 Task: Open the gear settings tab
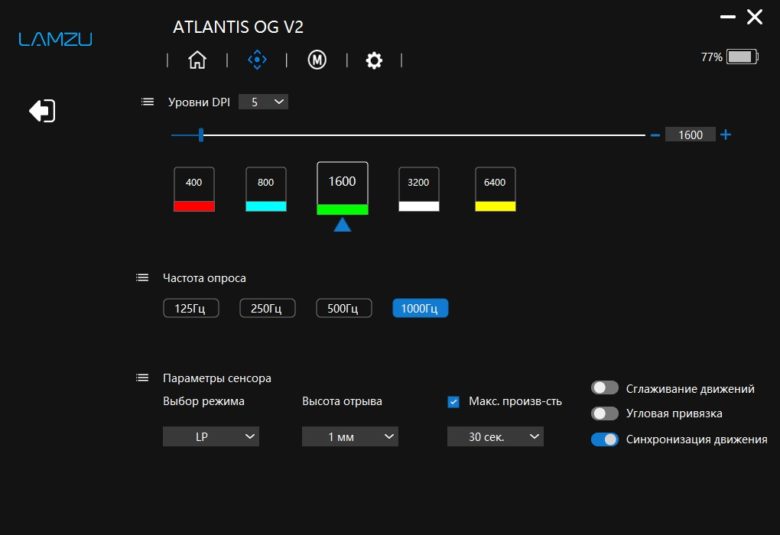click(x=374, y=61)
